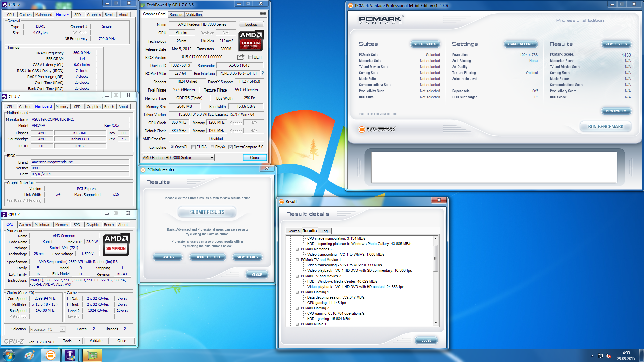Collapse the PCMark Gaming 1 node

coord(297,292)
